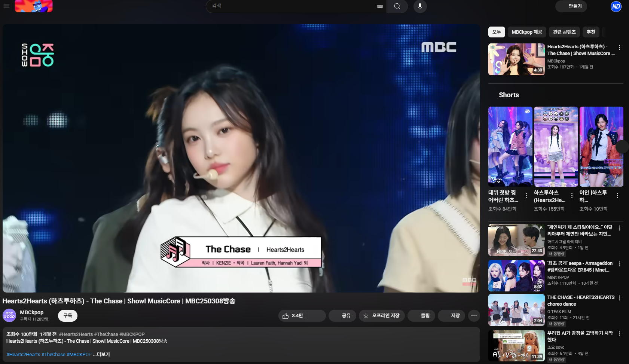629x364 pixels.
Task: Open the 이안 [하츠투하... Shorts thumbnail
Action: click(x=602, y=147)
